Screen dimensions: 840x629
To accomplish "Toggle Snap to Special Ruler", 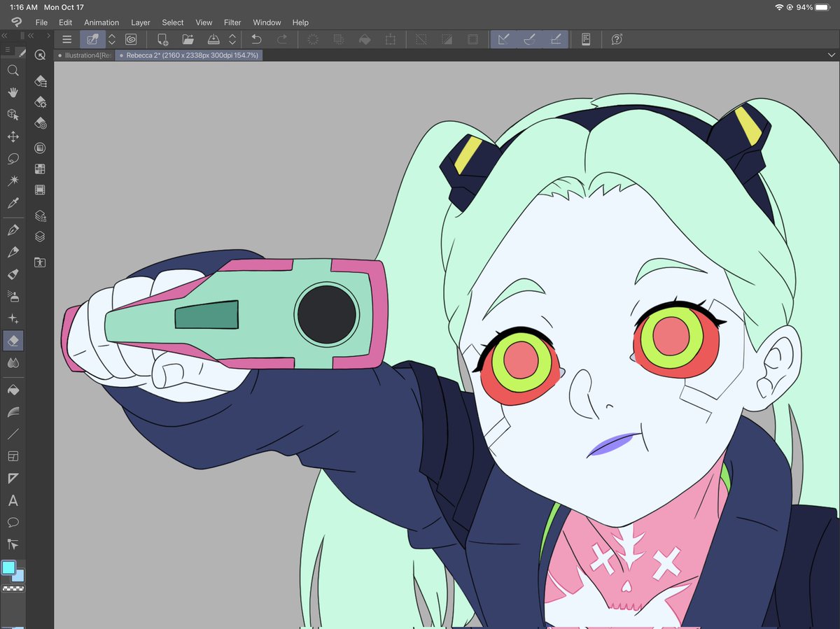I will [529, 40].
